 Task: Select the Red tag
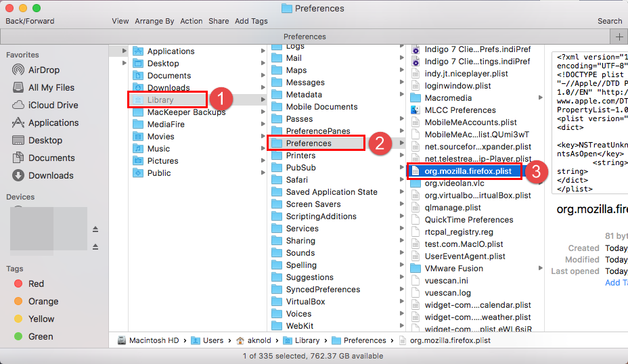[35, 283]
